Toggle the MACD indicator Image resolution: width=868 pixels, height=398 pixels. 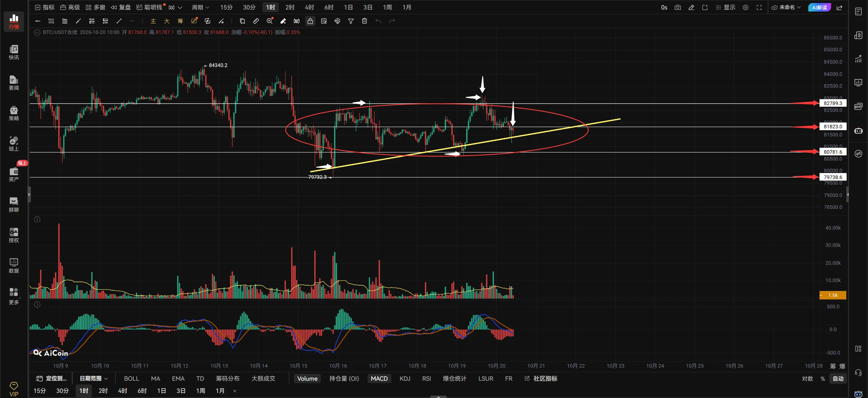379,378
